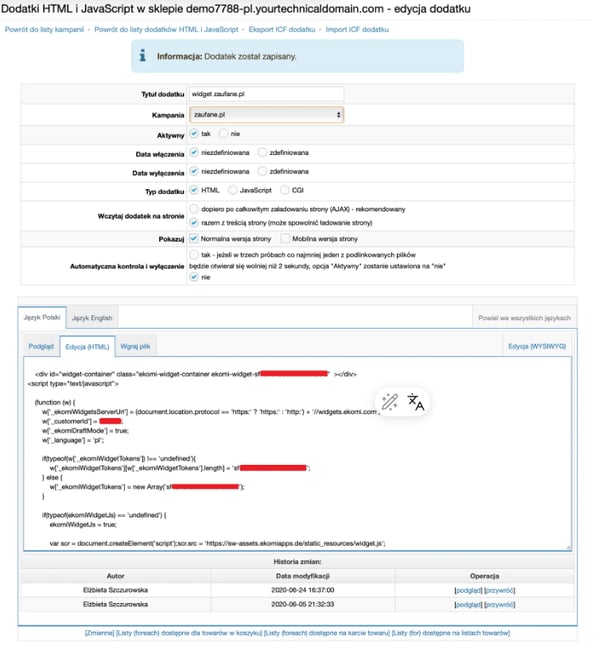Uncheck Normalna wersja strony
This screenshot has width=602, height=646.
[x=194, y=240]
